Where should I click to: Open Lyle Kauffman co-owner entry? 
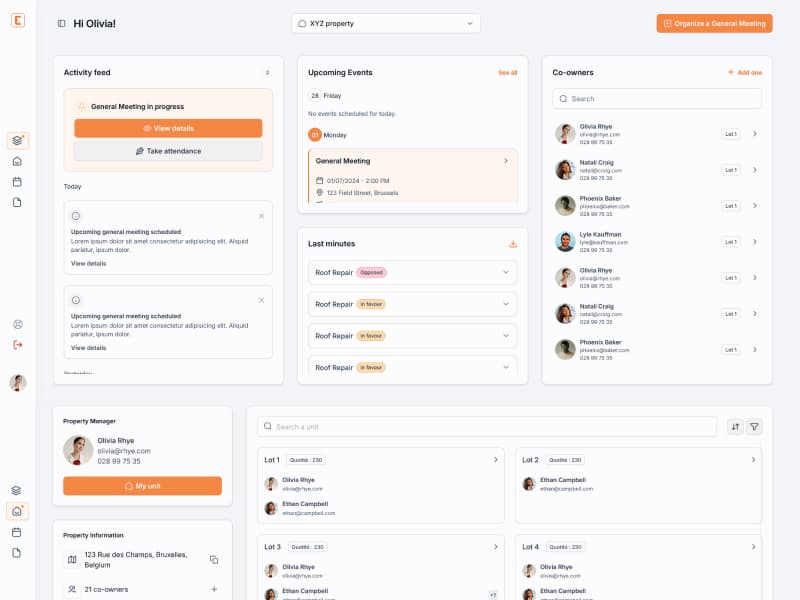[754, 242]
